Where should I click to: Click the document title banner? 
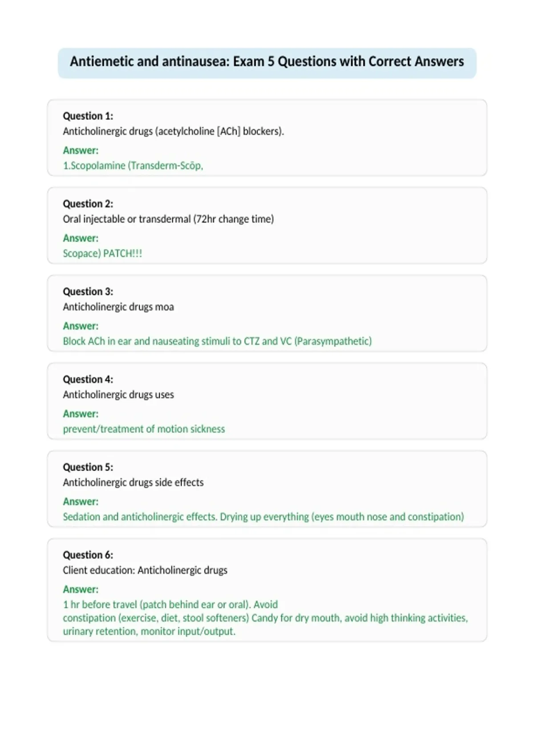pos(267,63)
